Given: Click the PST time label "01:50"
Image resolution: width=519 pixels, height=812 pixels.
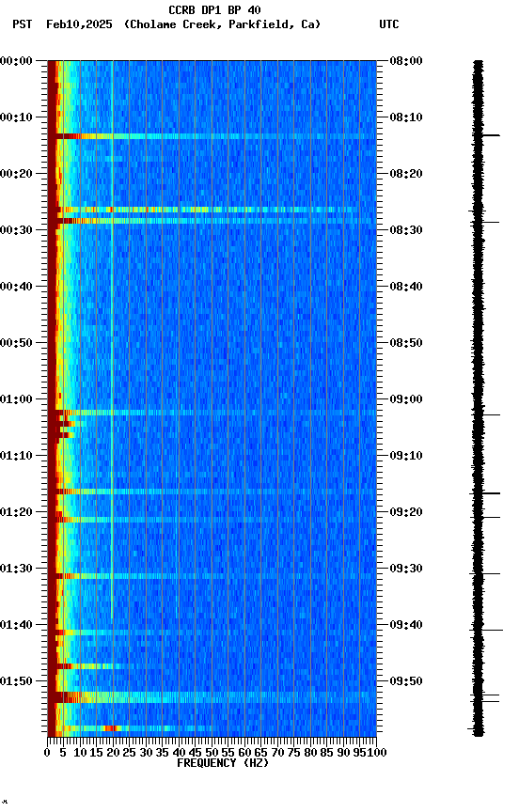Looking at the screenshot, I should [16, 681].
